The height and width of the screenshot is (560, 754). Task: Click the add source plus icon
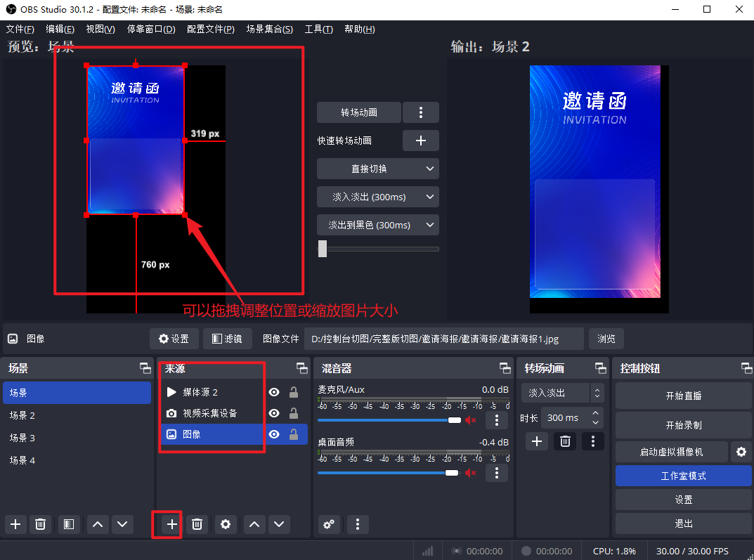tap(171, 524)
